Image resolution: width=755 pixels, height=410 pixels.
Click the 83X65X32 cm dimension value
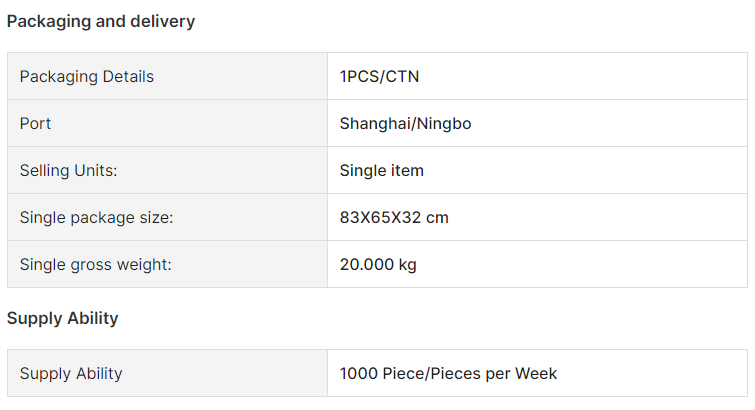(394, 217)
